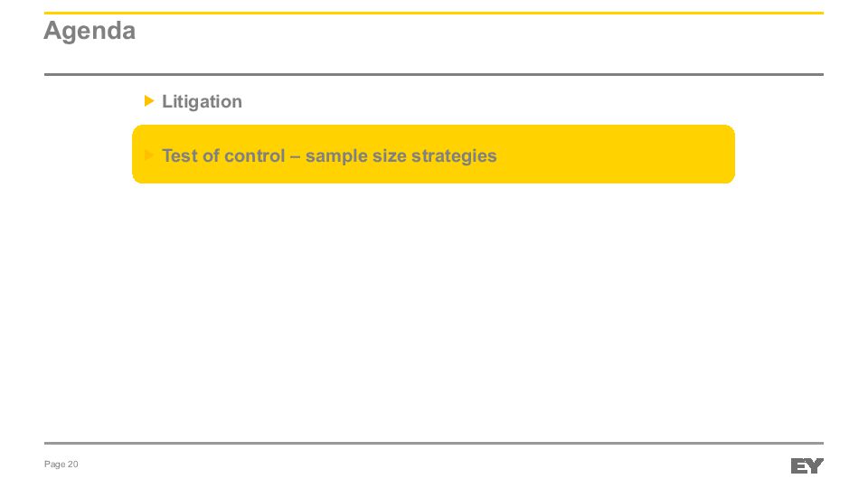This screenshot has width=868, height=488.
Task: Click the gray divider line below the Agenda title
Action: (434, 74)
